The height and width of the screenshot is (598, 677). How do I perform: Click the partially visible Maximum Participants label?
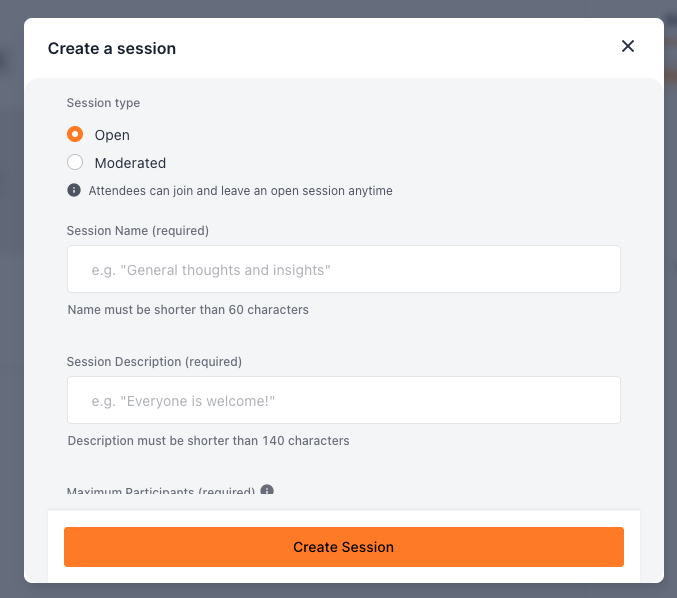tap(161, 490)
